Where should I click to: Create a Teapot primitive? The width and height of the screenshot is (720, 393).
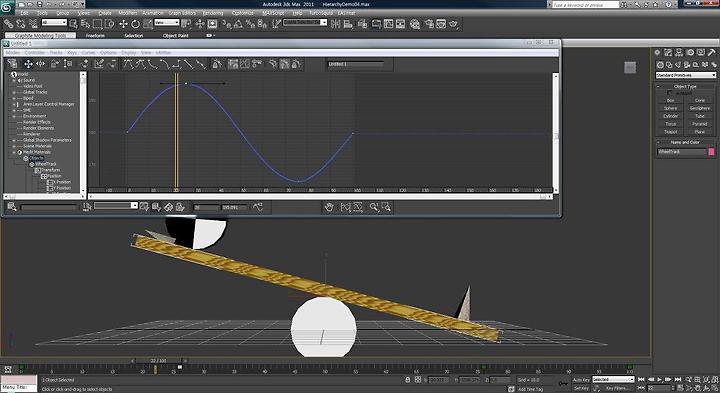pyautogui.click(x=670, y=132)
